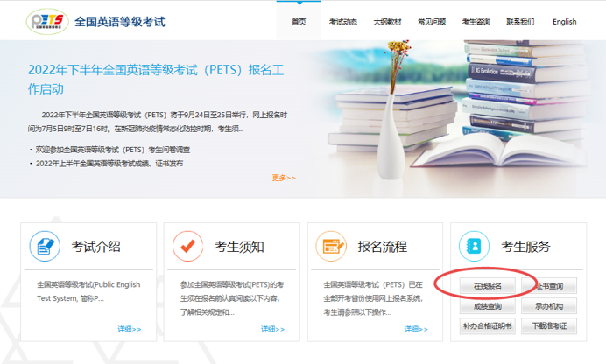Open the 详细>> link under 考试介绍
Screen dimensions: 606x364
[x=129, y=329]
